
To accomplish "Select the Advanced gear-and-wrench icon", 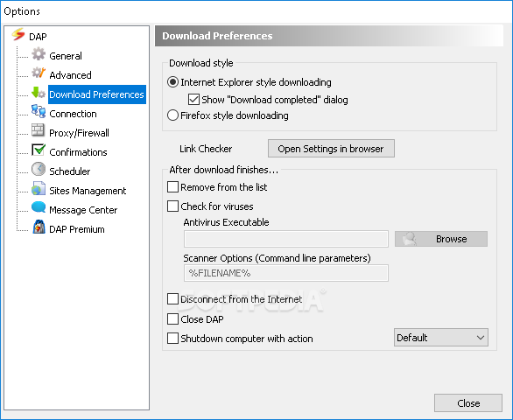I will (x=39, y=73).
